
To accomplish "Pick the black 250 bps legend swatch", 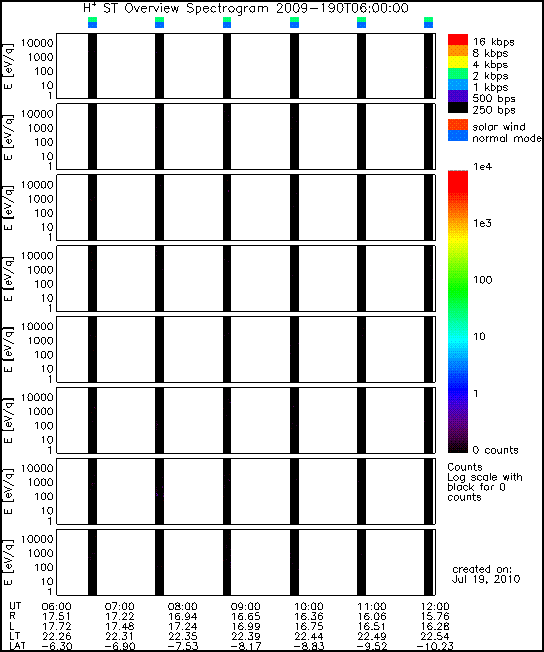I will pyautogui.click(x=458, y=107).
